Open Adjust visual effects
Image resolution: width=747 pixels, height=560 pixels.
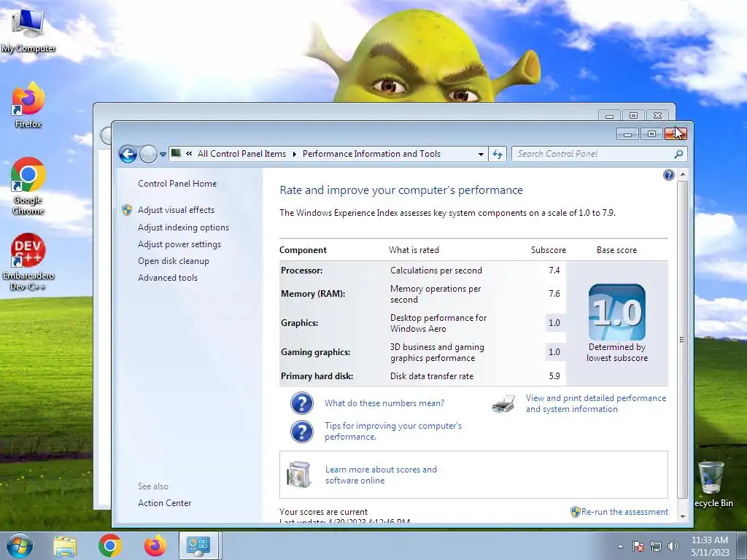pos(176,210)
